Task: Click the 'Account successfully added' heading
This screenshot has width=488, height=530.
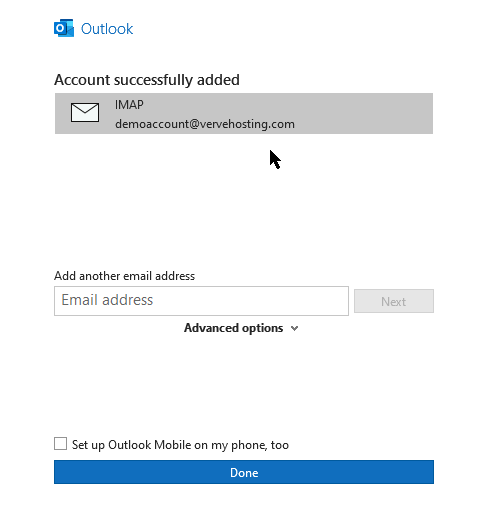Action: [x=147, y=80]
